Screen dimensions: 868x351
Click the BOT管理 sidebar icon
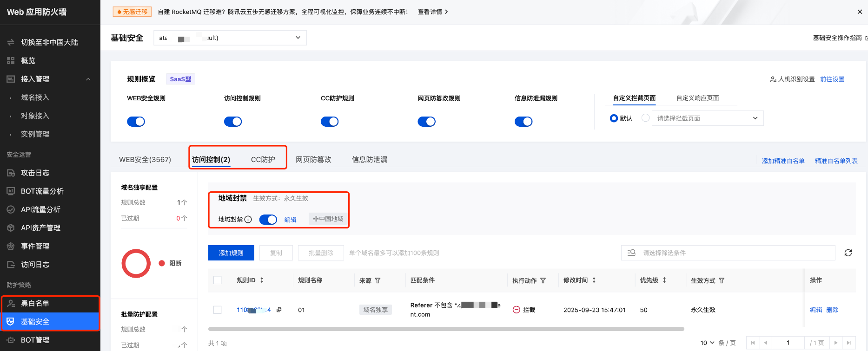11,340
